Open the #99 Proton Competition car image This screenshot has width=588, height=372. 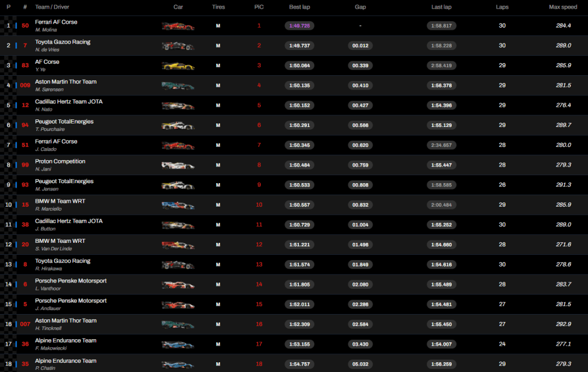click(178, 165)
